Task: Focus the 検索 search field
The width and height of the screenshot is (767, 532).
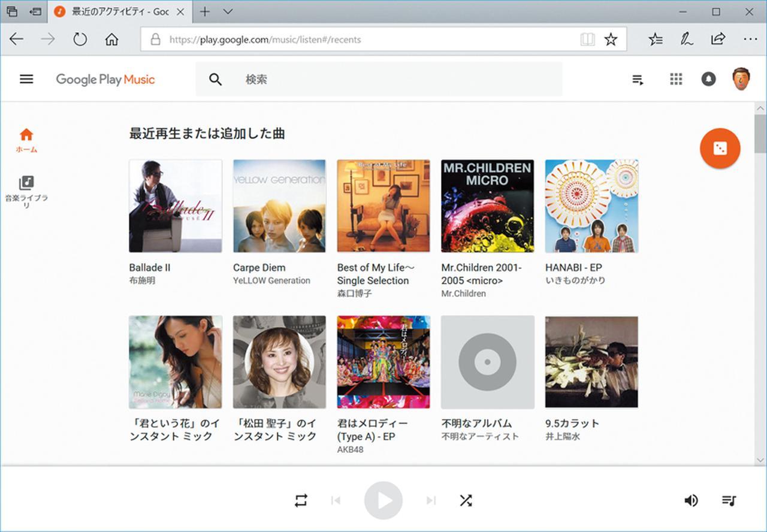Action: pos(379,79)
